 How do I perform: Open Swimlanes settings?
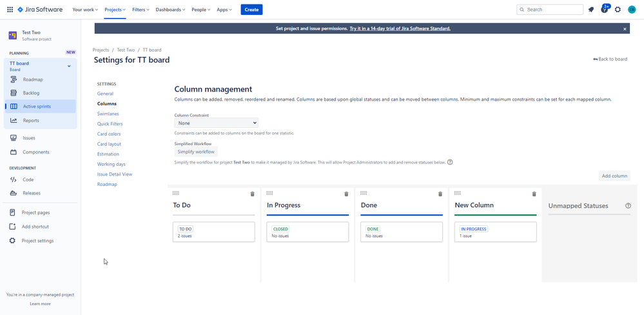pos(107,114)
